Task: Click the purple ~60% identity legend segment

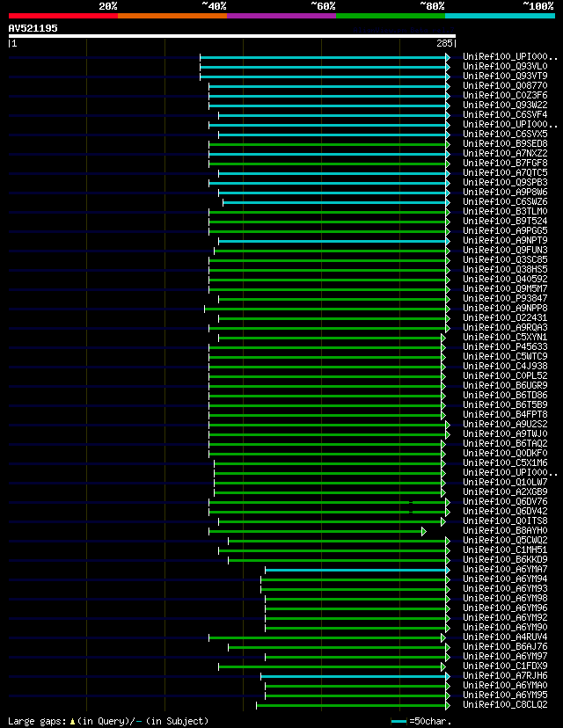Action: point(281,16)
